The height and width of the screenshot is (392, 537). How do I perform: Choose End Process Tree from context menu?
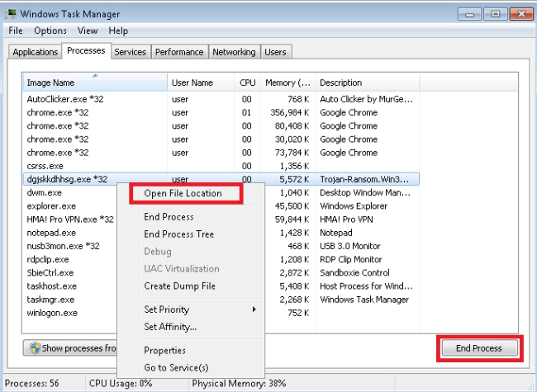[178, 234]
